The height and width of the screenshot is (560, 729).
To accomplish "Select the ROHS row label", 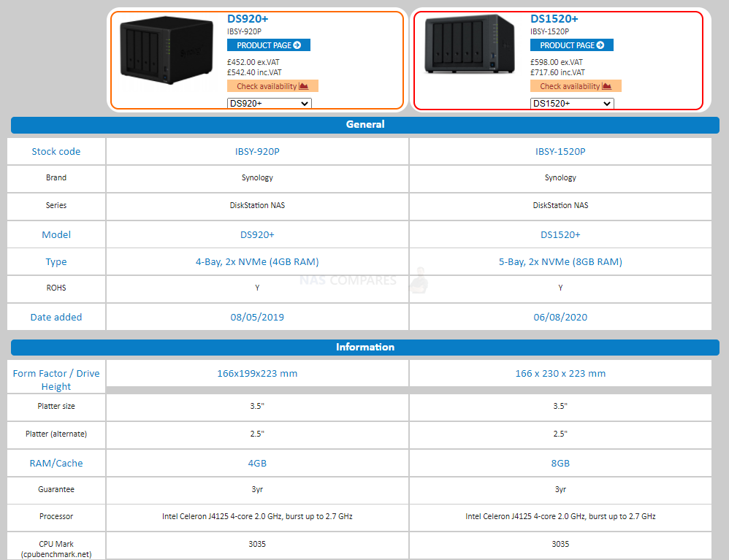I will (x=56, y=288).
